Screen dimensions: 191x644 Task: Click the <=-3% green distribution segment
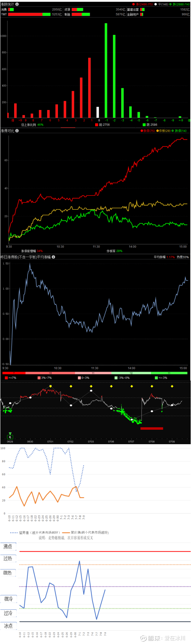(x=169, y=373)
